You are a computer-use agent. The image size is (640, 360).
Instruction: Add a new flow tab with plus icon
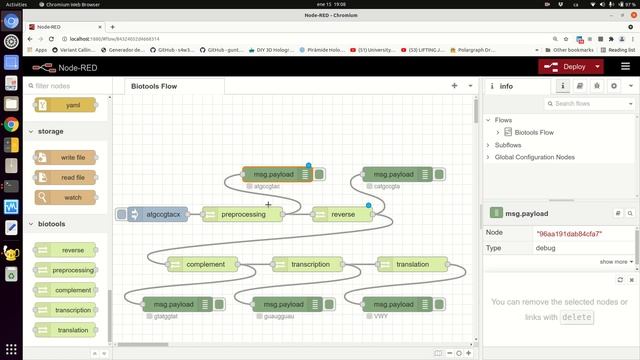point(454,86)
